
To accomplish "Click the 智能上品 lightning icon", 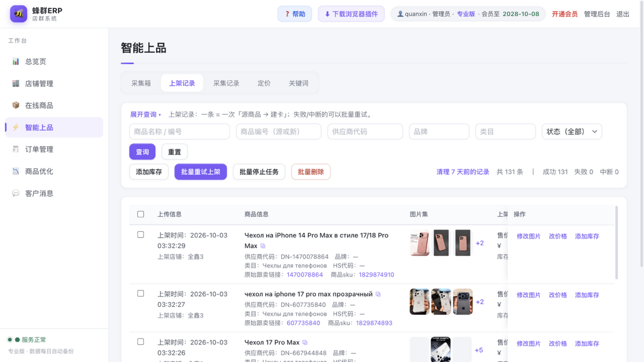I will pos(16,128).
